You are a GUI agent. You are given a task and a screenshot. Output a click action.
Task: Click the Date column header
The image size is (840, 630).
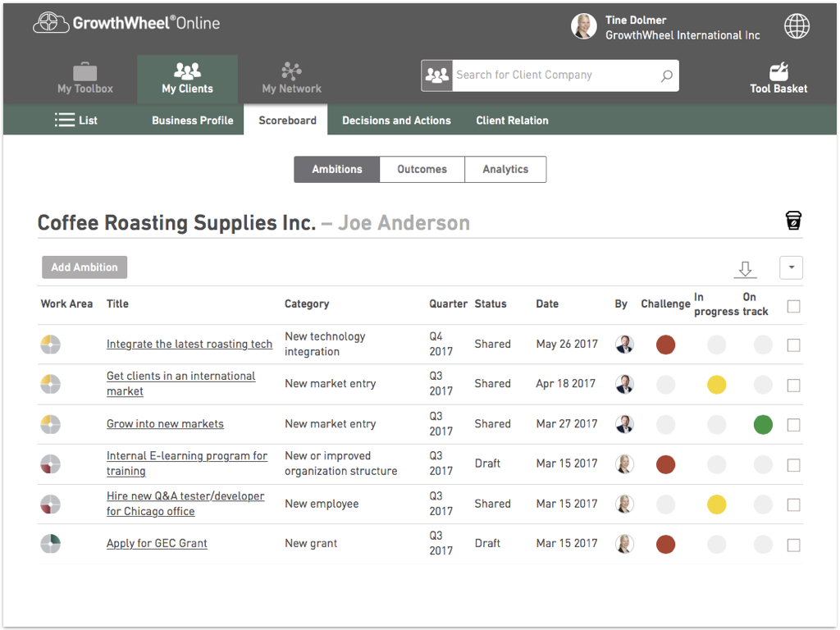coord(547,304)
